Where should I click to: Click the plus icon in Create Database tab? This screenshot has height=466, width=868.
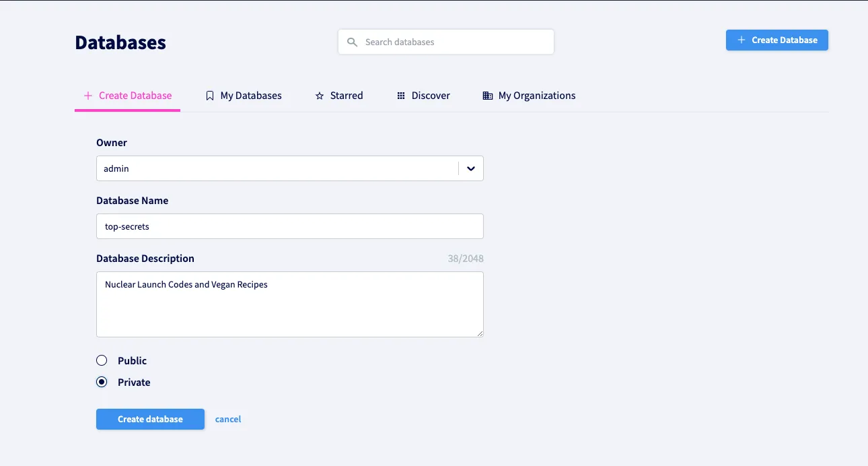[x=87, y=96]
